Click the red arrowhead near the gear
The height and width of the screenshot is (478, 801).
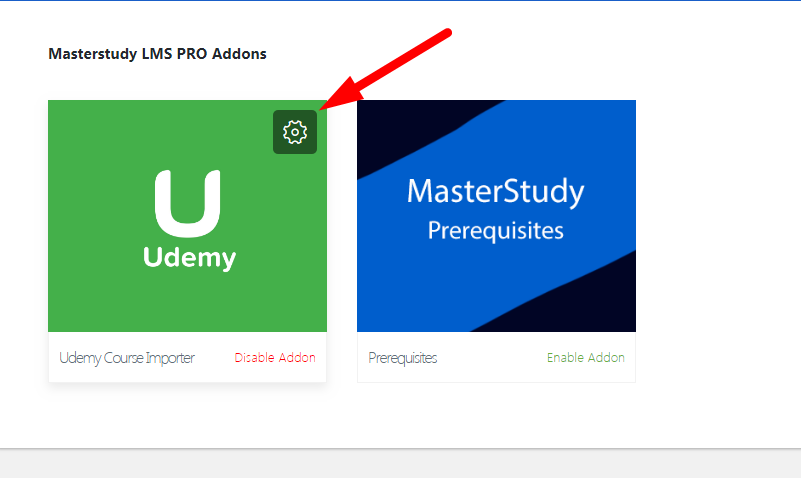point(340,94)
